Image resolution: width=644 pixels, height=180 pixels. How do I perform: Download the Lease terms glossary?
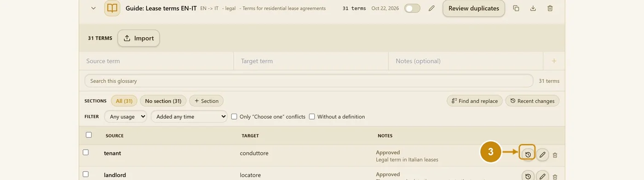[533, 8]
